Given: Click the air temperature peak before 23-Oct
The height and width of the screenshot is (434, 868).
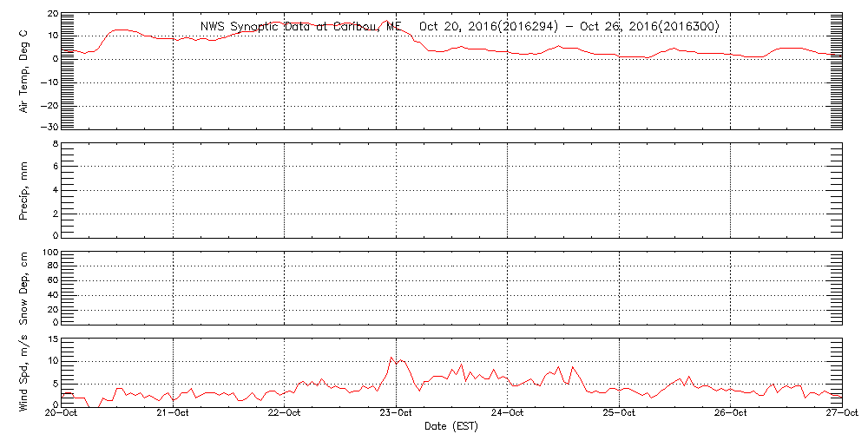Looking at the screenshot, I should 386,21.
